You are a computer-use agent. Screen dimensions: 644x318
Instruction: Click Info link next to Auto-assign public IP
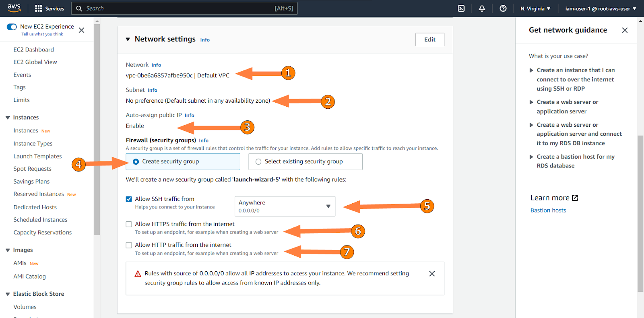pyautogui.click(x=190, y=116)
